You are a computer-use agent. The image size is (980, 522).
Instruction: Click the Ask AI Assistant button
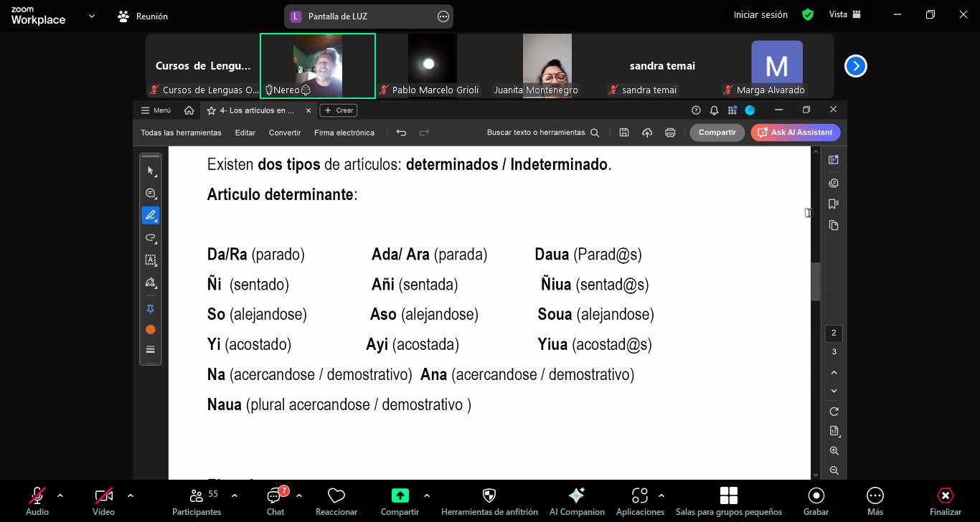click(795, 133)
